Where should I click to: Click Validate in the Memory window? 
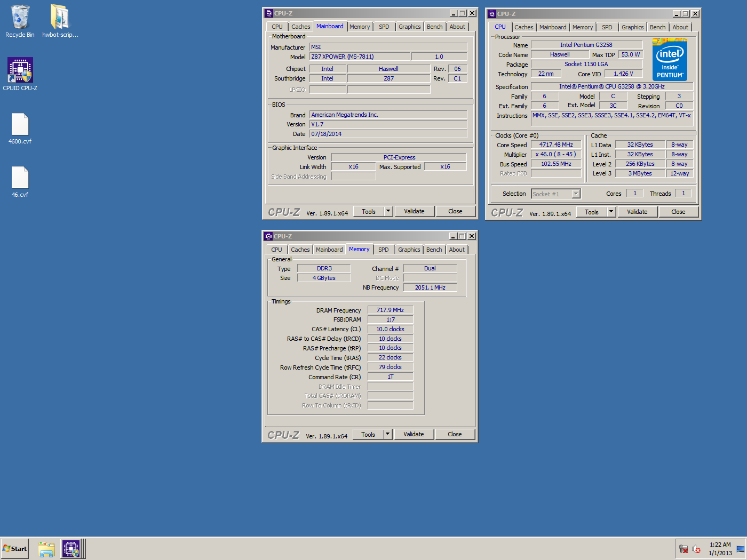pos(414,434)
